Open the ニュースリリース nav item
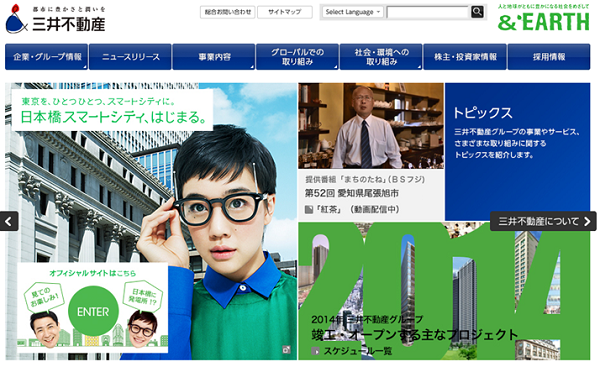Image resolution: width=600 pixels, height=367 pixels. (x=130, y=57)
